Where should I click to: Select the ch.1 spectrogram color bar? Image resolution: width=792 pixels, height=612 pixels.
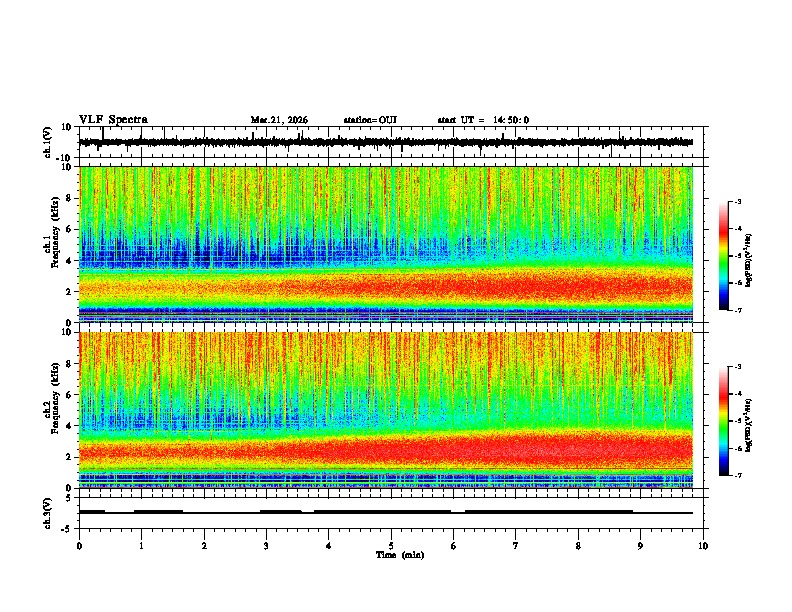coord(723,256)
